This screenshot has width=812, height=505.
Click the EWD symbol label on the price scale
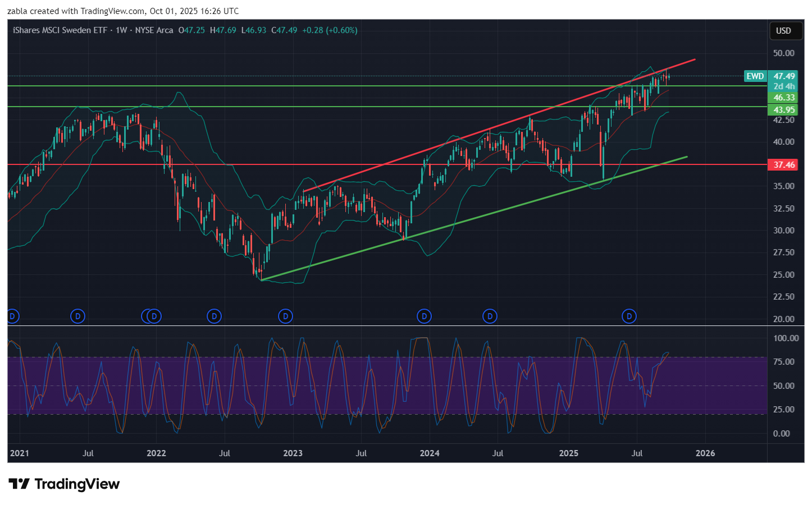[755, 76]
